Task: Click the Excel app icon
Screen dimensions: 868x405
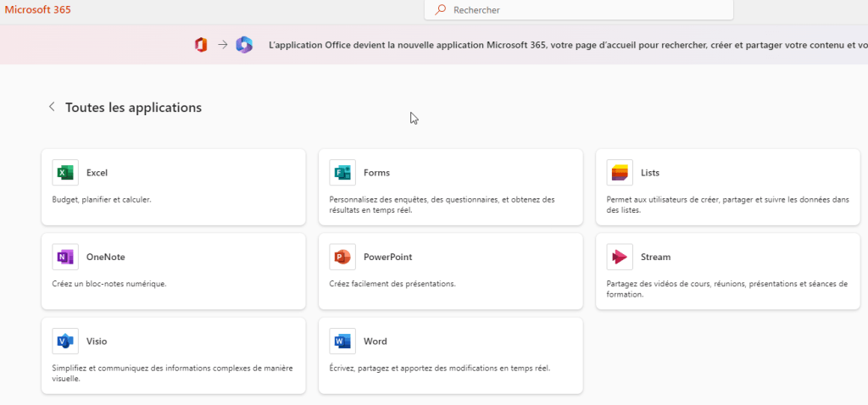Action: click(x=65, y=173)
